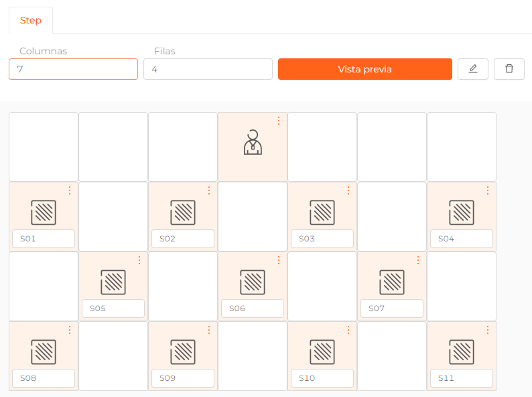This screenshot has width=532, height=397.
Task: Click the Vista previa button
Action: coord(365,69)
